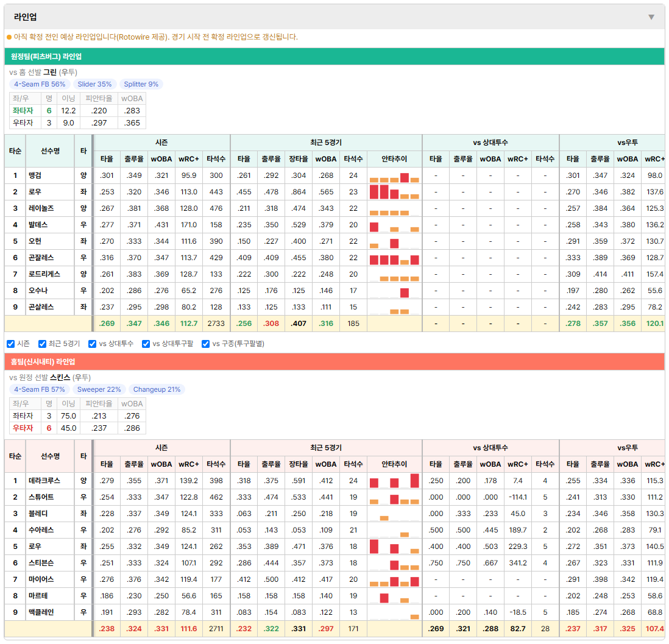Toggle the vs 상대투수 checkbox

92,344
